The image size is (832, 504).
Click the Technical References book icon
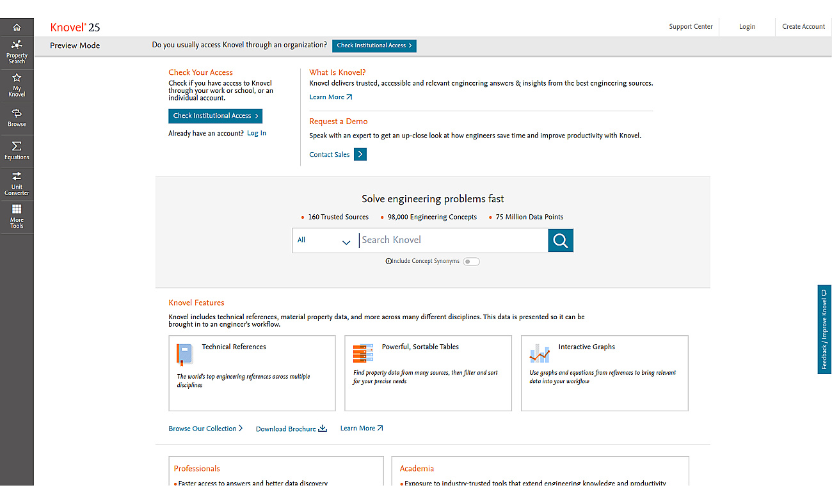(x=185, y=354)
